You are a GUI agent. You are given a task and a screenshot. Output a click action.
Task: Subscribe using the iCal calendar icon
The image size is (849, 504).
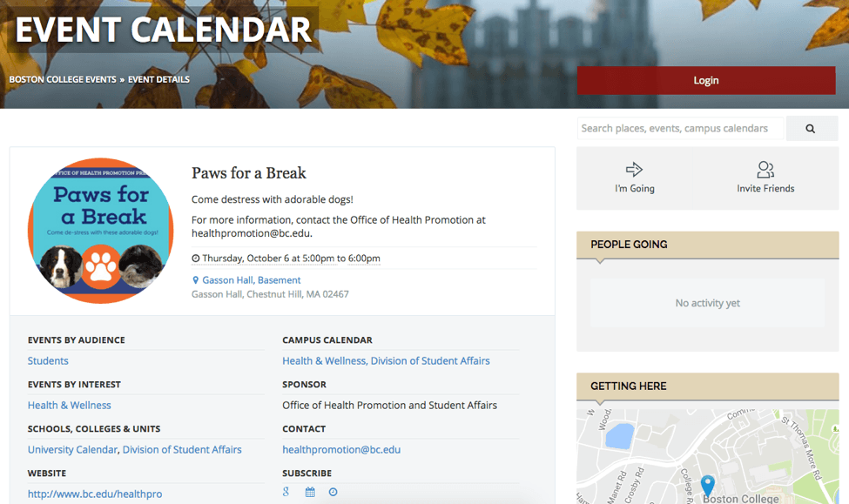click(310, 492)
